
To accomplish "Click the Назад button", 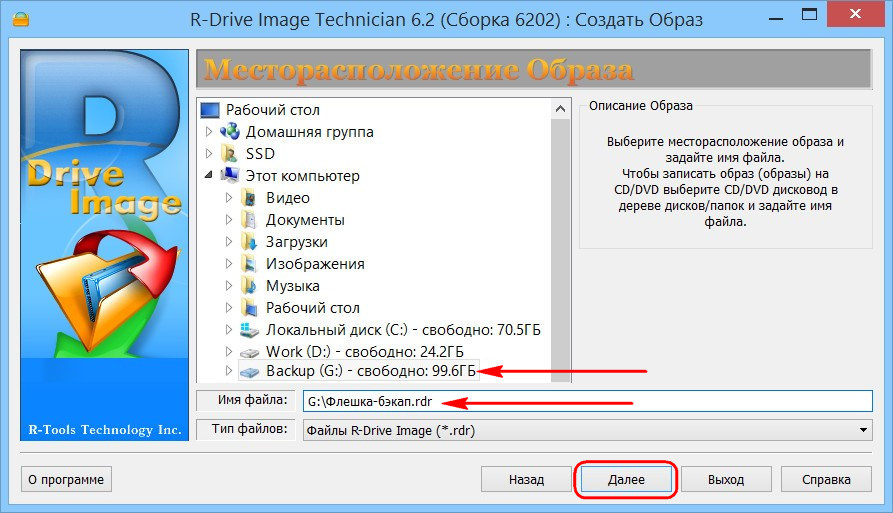I will [x=526, y=479].
